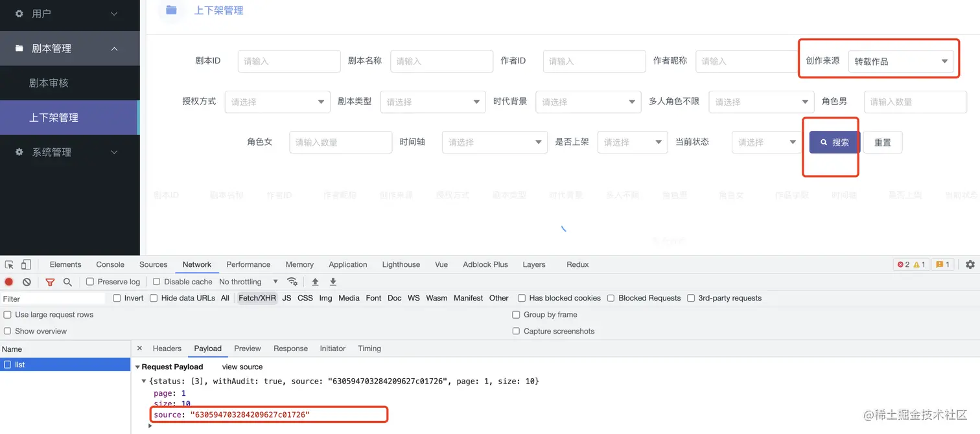The width and height of the screenshot is (980, 434).
Task: Clear network log icon
Action: tap(27, 282)
